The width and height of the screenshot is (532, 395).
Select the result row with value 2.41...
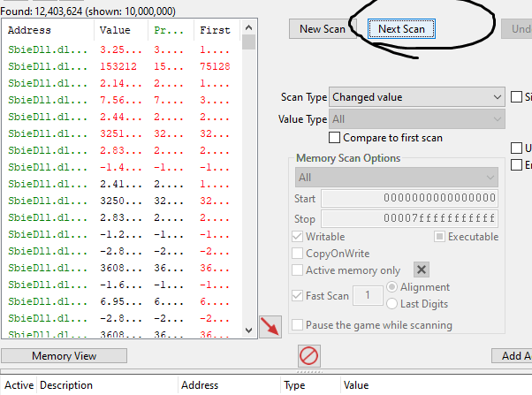coord(122,185)
